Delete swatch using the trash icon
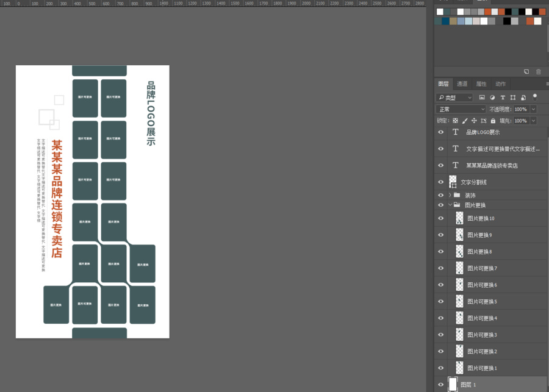Viewport: 549px width, 392px height. (x=539, y=72)
